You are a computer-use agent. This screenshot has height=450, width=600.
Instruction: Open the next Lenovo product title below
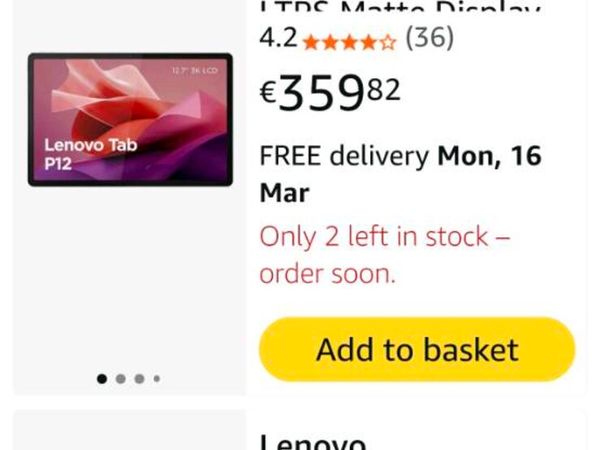(x=313, y=442)
